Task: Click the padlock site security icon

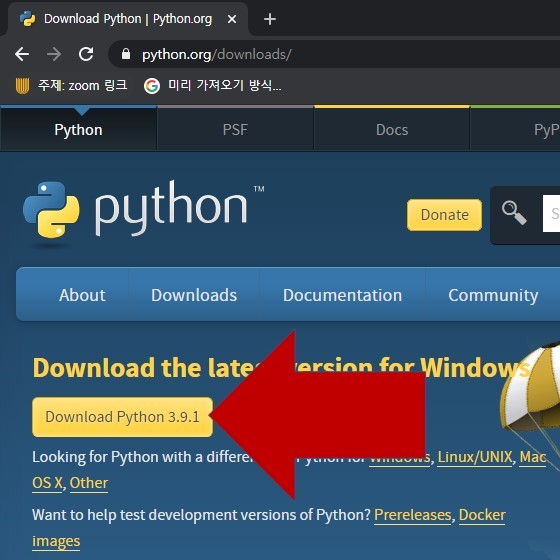Action: pos(126,54)
